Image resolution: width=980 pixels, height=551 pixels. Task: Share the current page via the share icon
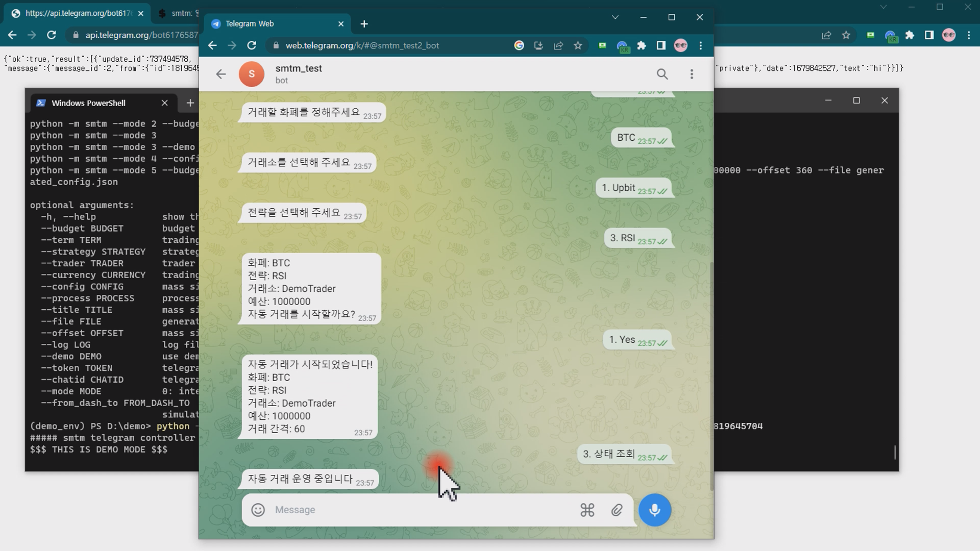[558, 45]
